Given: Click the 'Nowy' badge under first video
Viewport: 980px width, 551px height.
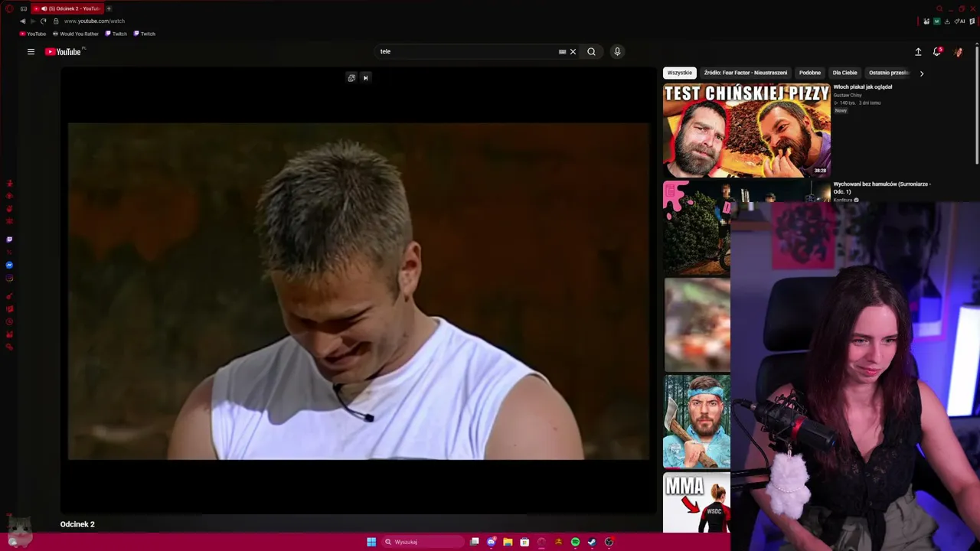Looking at the screenshot, I should [x=841, y=111].
